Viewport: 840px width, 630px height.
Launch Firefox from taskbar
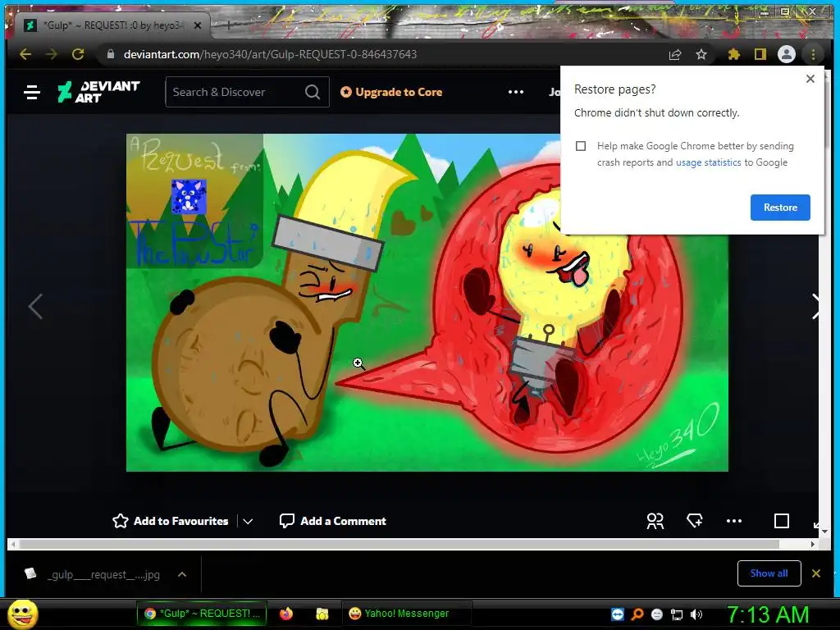click(286, 614)
